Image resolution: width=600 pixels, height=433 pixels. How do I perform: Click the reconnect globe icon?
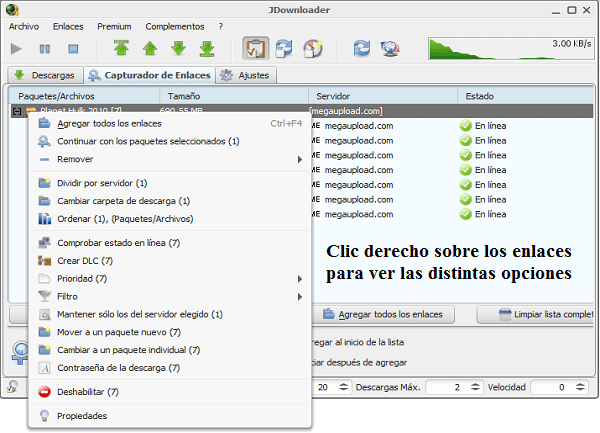390,49
